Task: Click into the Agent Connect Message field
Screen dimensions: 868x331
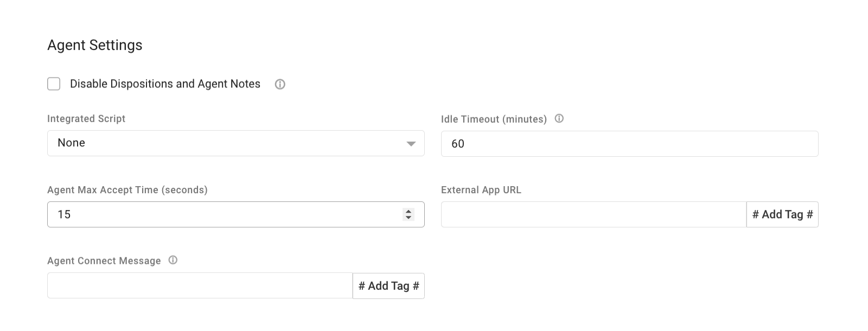Action: (x=200, y=285)
